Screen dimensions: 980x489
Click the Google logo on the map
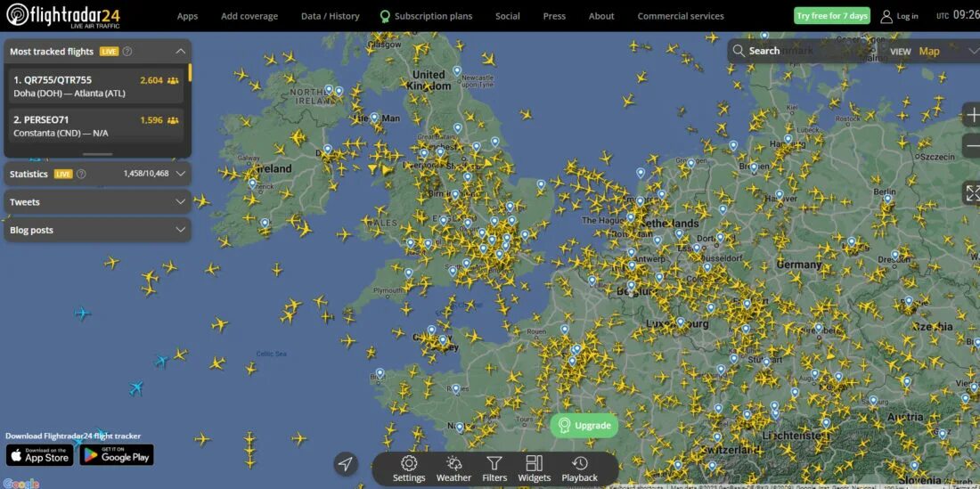click(21, 484)
